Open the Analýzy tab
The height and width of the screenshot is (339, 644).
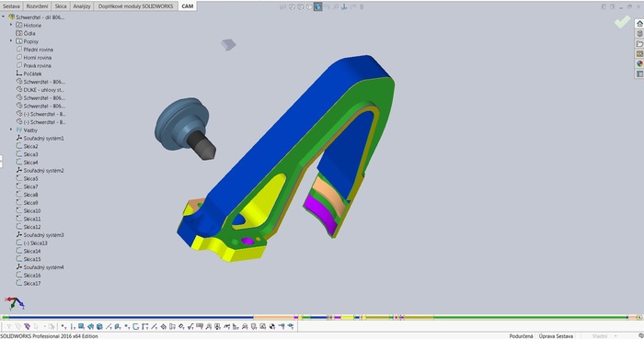click(x=82, y=6)
